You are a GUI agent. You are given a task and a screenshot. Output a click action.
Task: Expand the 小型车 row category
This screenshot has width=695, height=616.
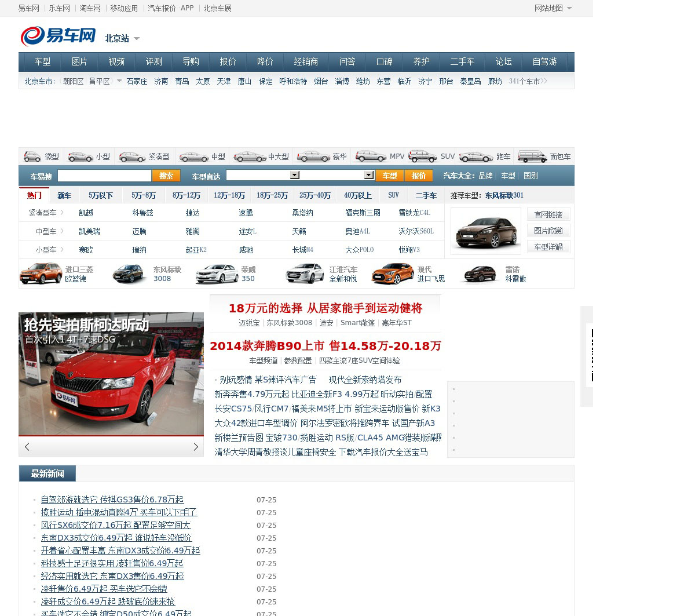[x=50, y=250]
